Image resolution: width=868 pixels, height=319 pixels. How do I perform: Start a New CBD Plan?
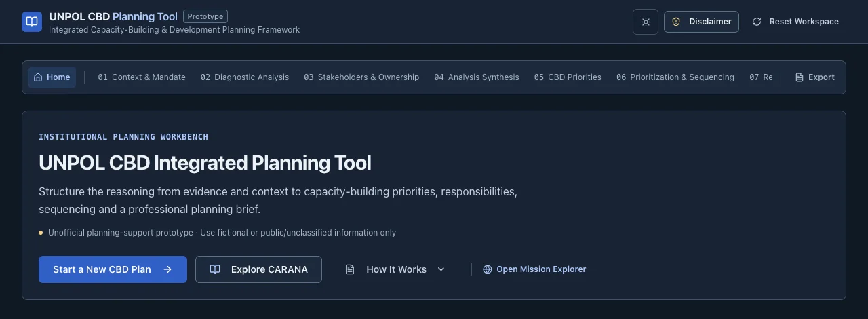pos(113,269)
